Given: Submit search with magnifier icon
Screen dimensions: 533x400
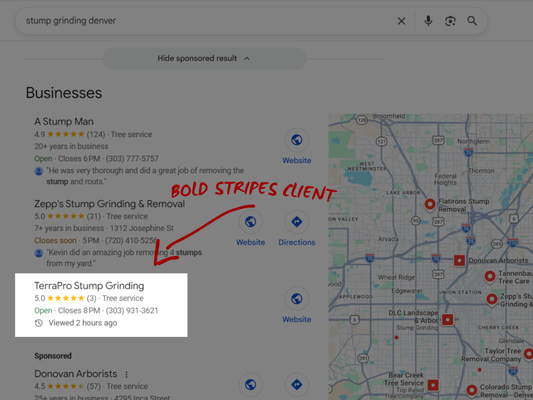Looking at the screenshot, I should tap(472, 21).
